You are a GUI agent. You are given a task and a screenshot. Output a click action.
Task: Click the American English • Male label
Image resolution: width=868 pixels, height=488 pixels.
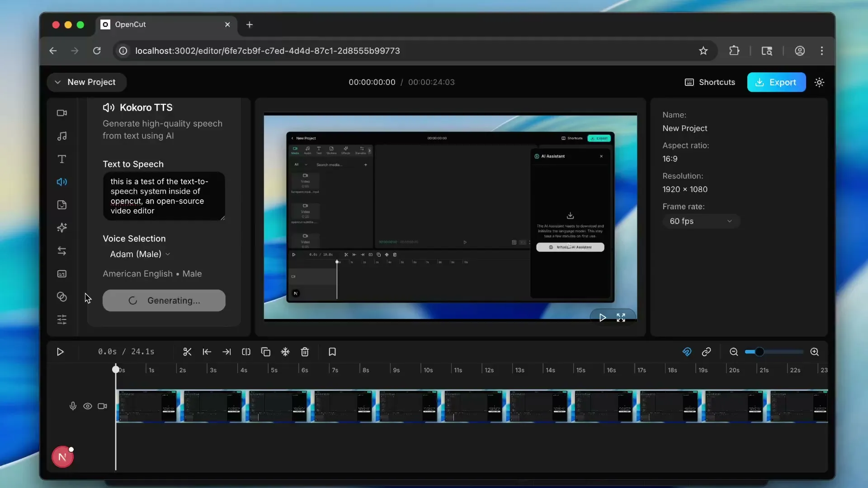click(x=152, y=274)
